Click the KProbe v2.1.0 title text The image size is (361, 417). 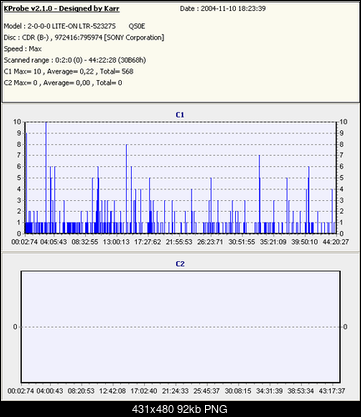coord(61,9)
